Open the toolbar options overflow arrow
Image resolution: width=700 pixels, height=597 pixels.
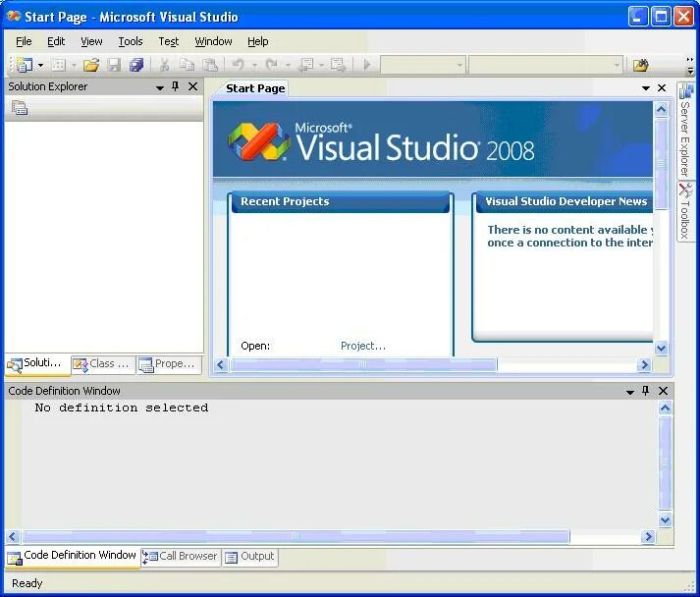pyautogui.click(x=690, y=66)
